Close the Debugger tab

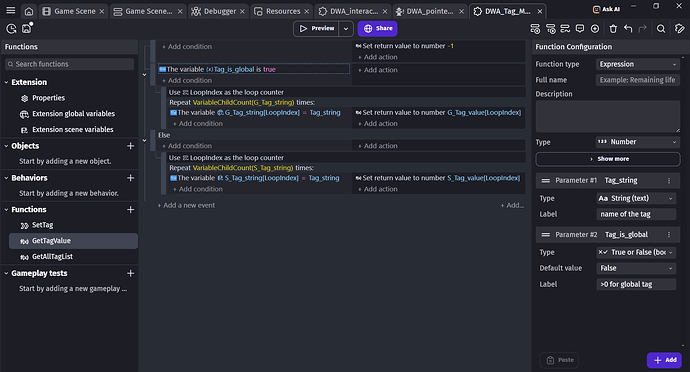[x=242, y=11]
